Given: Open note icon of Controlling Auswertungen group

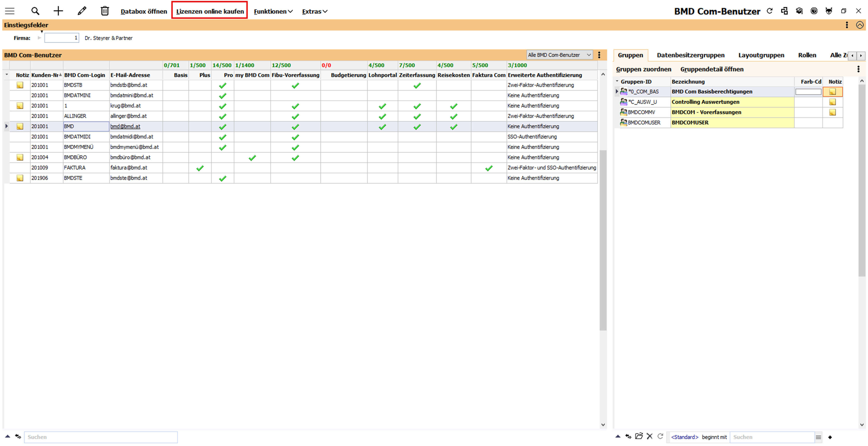Looking at the screenshot, I should tap(832, 102).
